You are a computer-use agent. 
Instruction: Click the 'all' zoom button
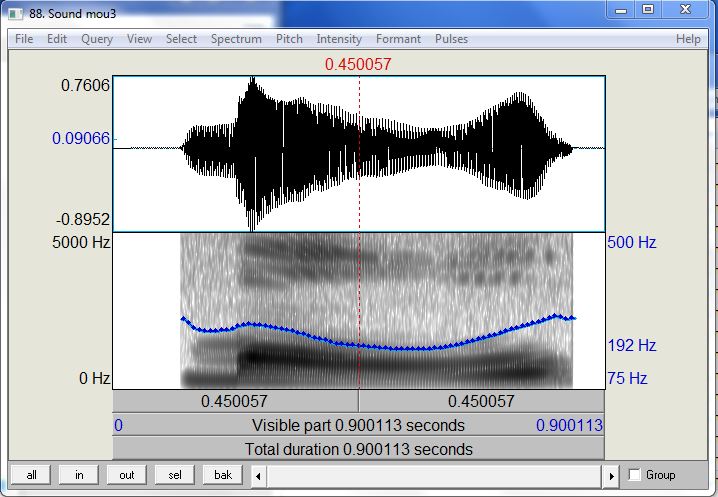pyautogui.click(x=31, y=475)
